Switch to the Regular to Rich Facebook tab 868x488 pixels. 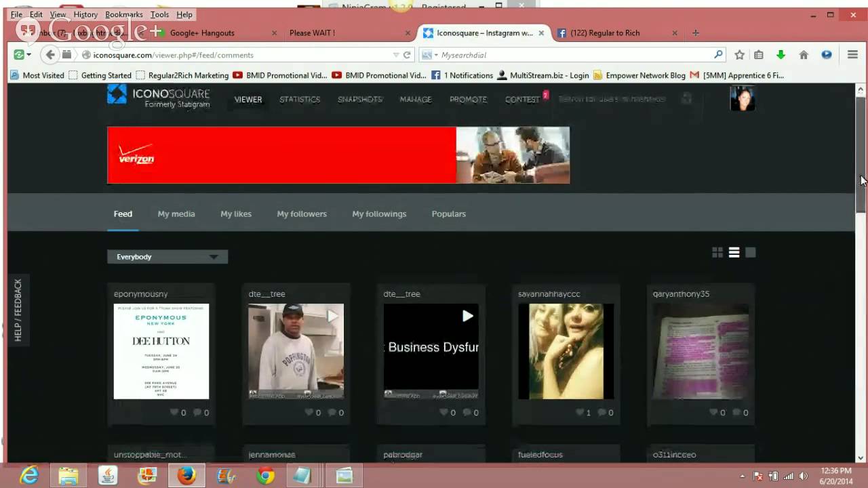pyautogui.click(x=616, y=33)
